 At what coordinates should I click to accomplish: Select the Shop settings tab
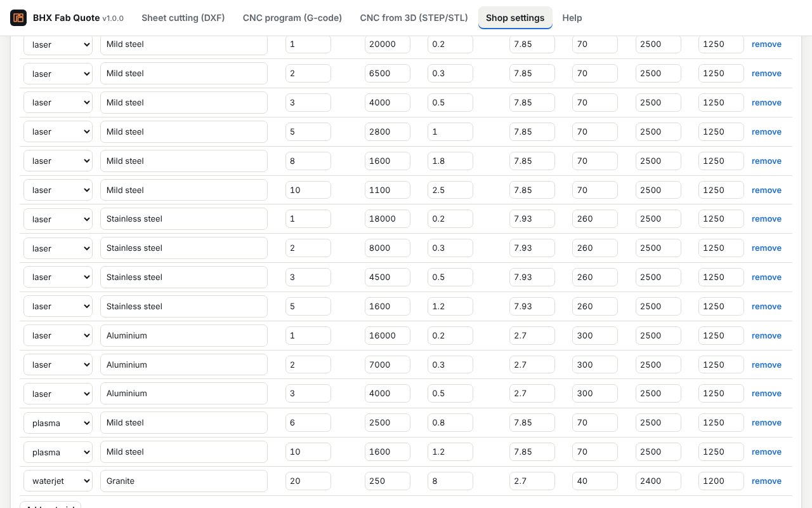[515, 18]
